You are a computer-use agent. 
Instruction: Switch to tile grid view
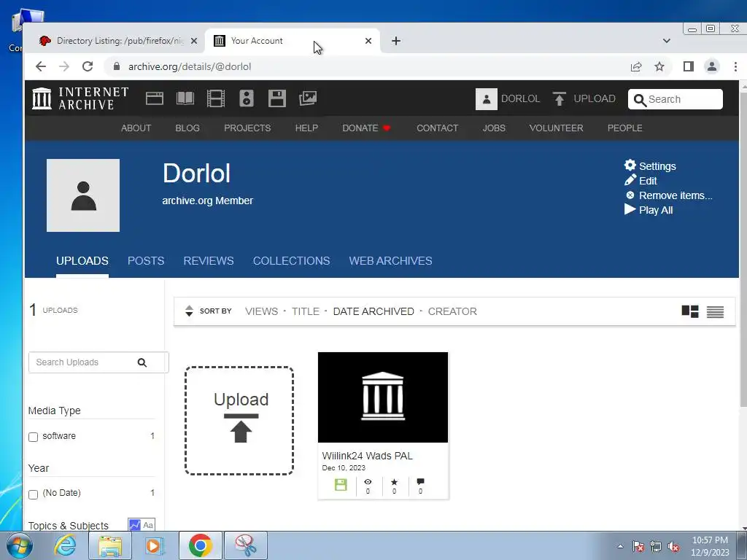click(x=690, y=311)
